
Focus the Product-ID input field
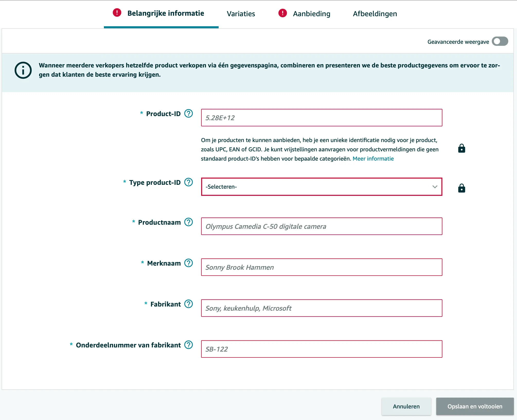coord(322,118)
